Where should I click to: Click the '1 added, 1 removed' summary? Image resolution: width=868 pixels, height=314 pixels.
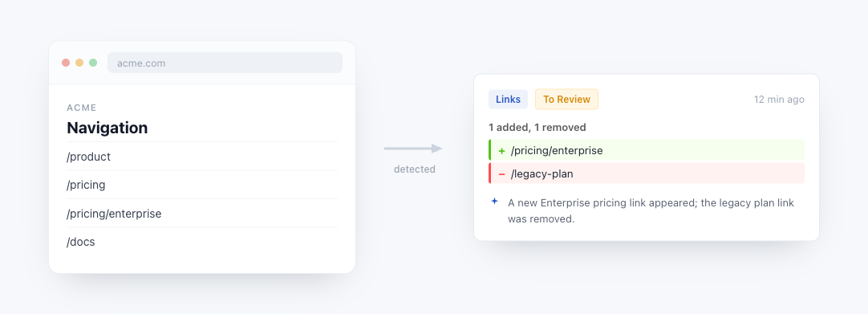[x=537, y=128]
